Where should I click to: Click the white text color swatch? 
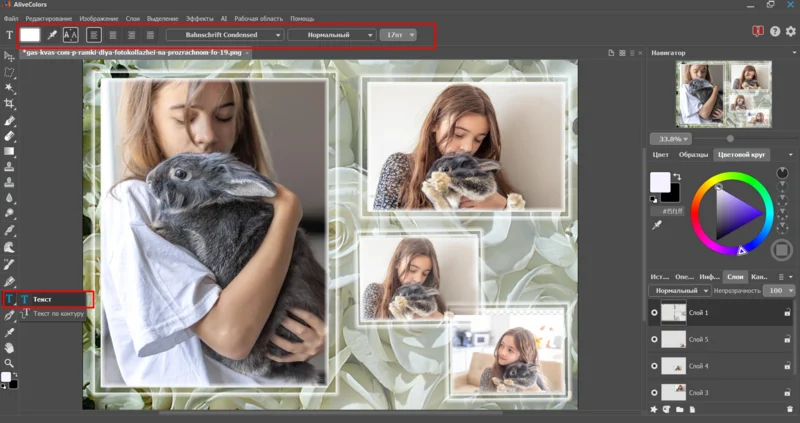click(x=30, y=35)
